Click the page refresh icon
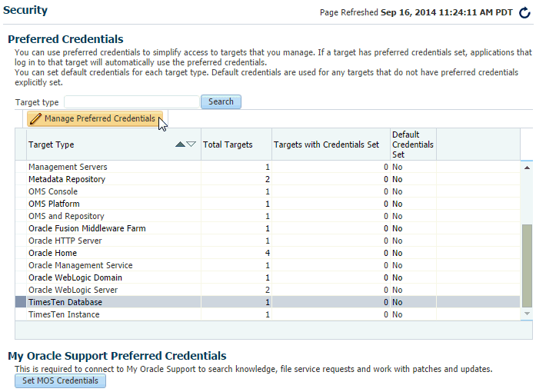The height and width of the screenshot is (392, 536). [x=524, y=13]
